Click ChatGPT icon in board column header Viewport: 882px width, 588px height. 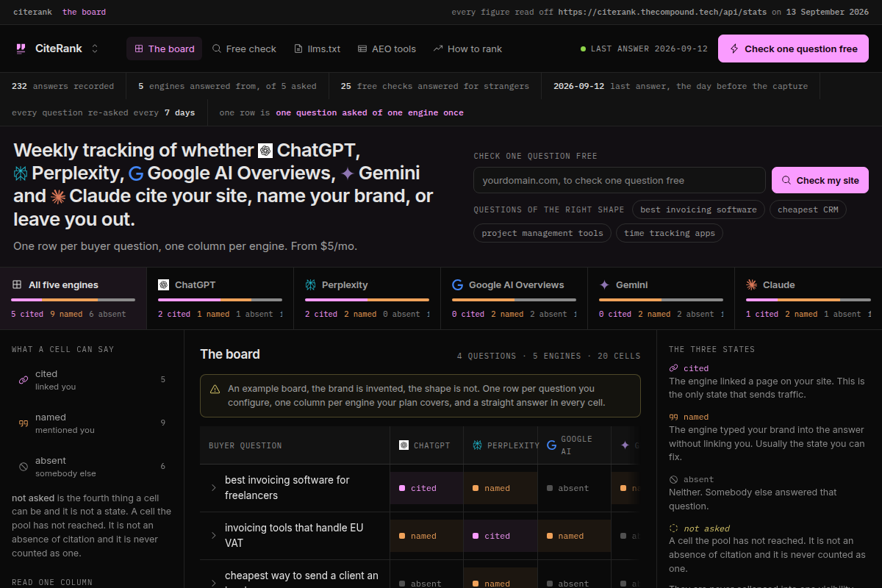coord(404,445)
